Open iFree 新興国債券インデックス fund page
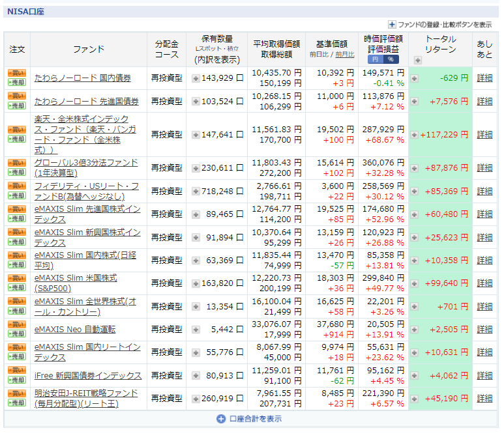Screen dimensions: 504x441 click(88, 375)
